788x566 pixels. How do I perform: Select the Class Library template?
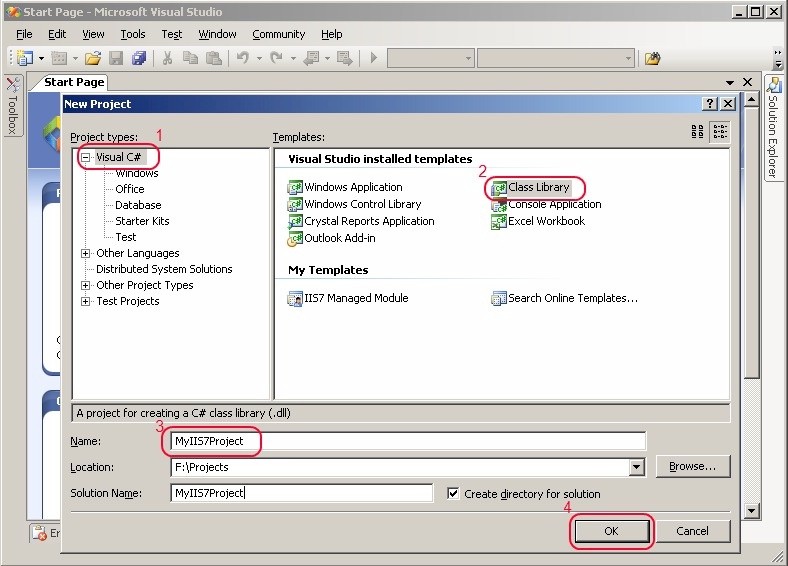(x=531, y=187)
